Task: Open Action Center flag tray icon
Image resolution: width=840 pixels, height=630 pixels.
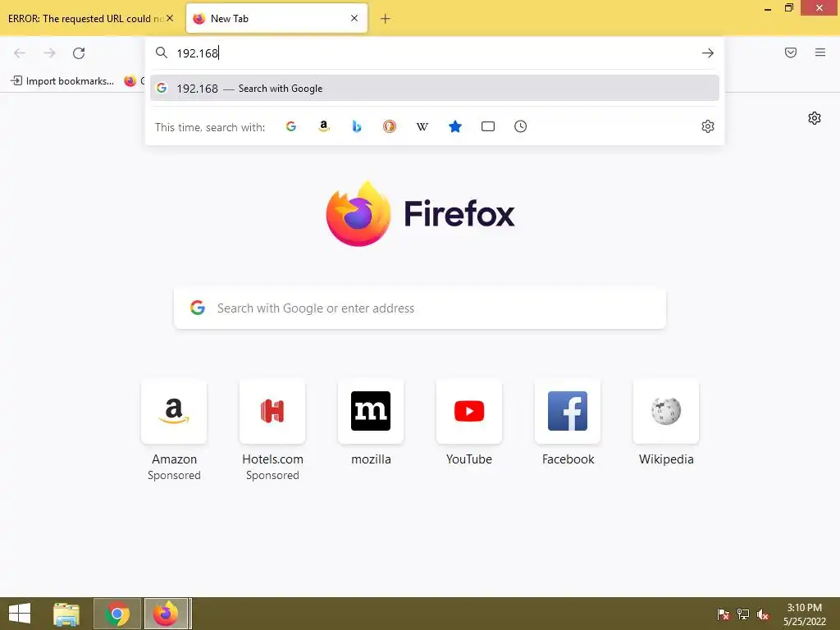Action: click(724, 614)
